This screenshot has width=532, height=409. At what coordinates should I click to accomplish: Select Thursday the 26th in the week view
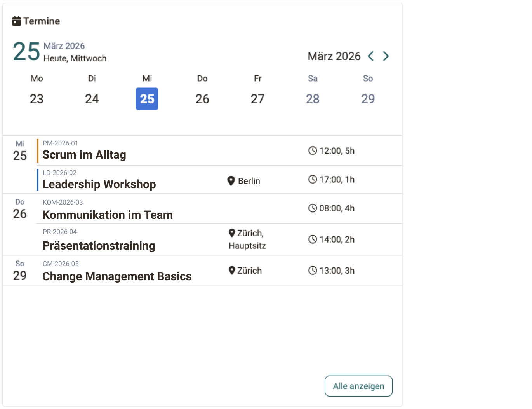tap(202, 99)
